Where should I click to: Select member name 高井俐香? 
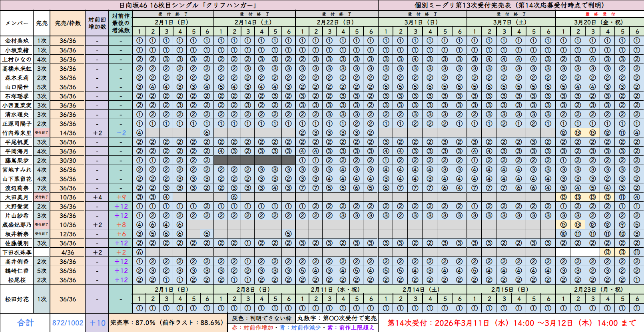click(x=17, y=262)
